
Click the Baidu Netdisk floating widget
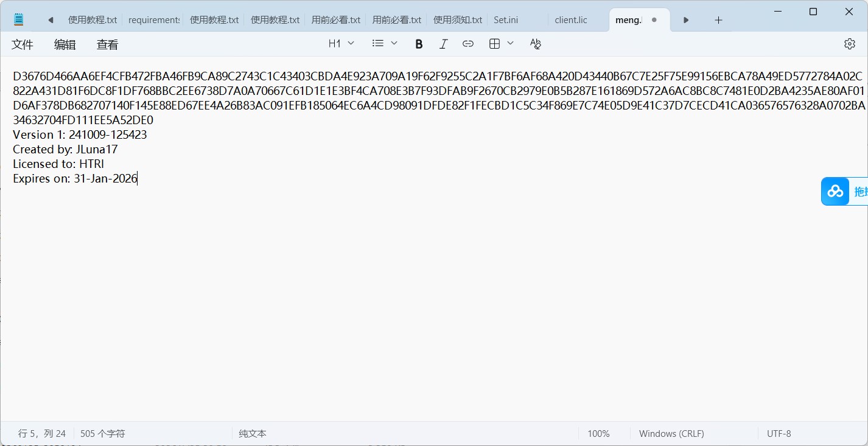coord(844,192)
